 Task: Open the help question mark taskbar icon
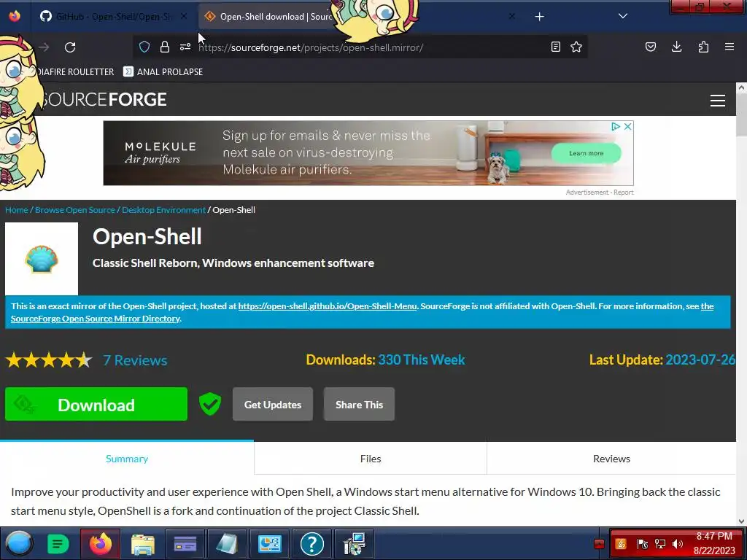[x=312, y=544]
